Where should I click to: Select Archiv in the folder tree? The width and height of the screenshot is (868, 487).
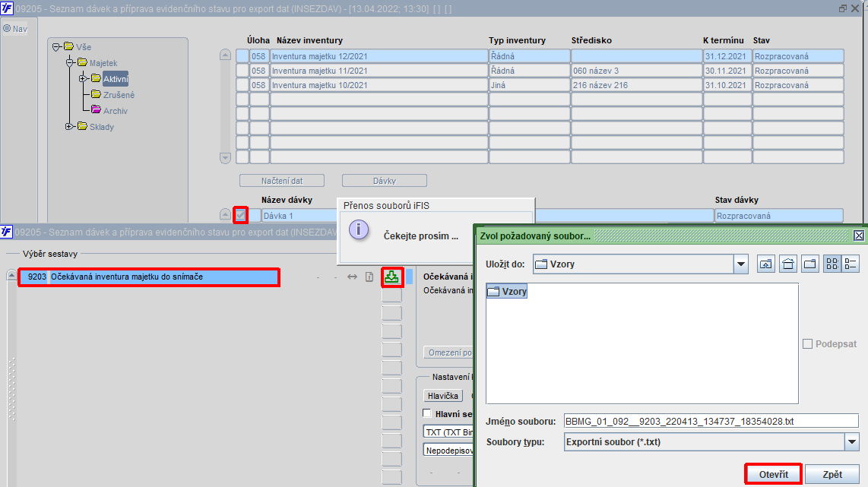115,111
